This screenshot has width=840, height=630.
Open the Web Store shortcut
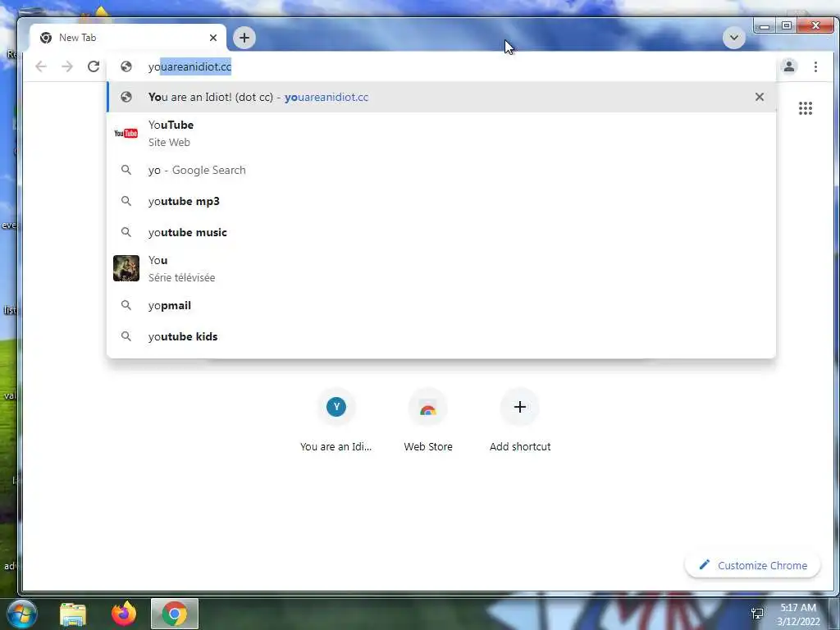point(428,421)
